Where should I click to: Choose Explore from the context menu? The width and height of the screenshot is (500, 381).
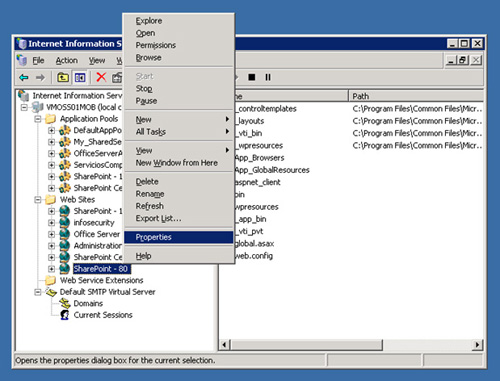pyautogui.click(x=179, y=21)
